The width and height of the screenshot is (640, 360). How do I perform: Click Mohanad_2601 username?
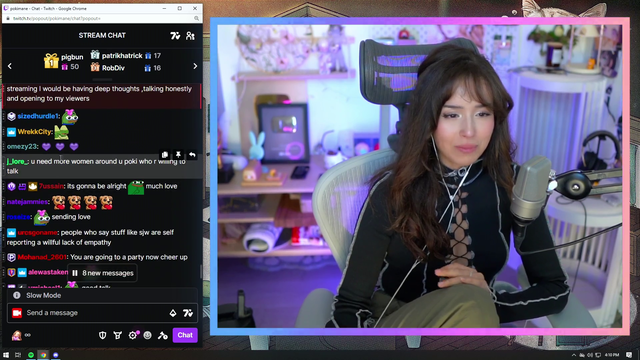[42, 257]
